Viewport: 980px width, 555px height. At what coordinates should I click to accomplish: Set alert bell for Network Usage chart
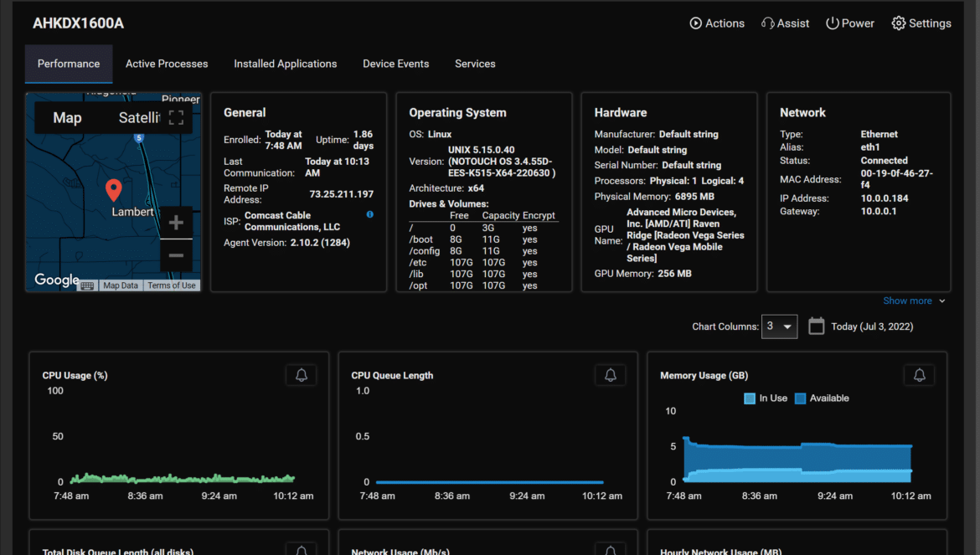coord(611,550)
